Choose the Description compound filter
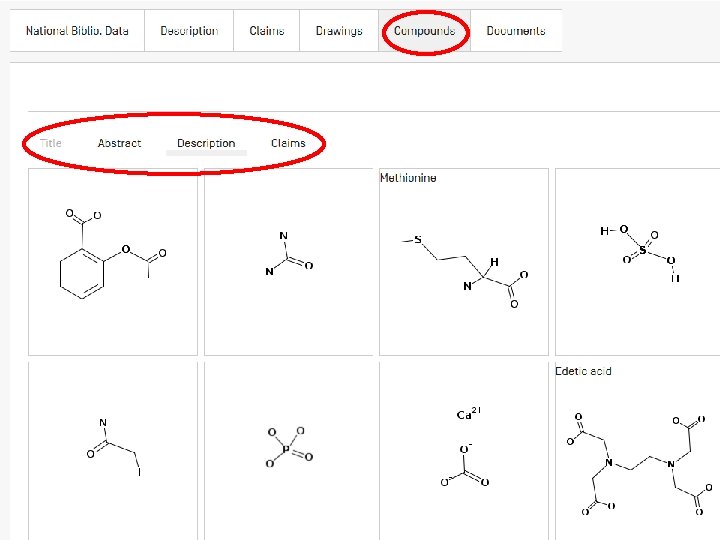 (x=206, y=143)
